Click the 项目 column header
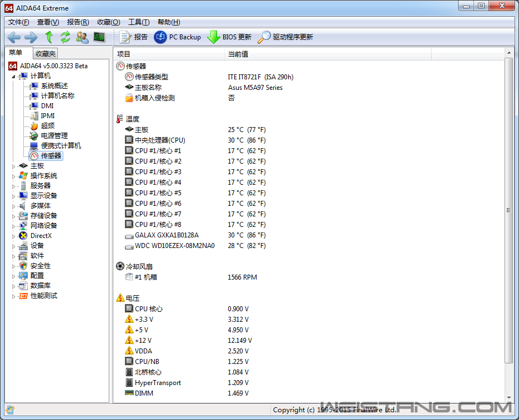The height and width of the screenshot is (420, 519). click(169, 54)
